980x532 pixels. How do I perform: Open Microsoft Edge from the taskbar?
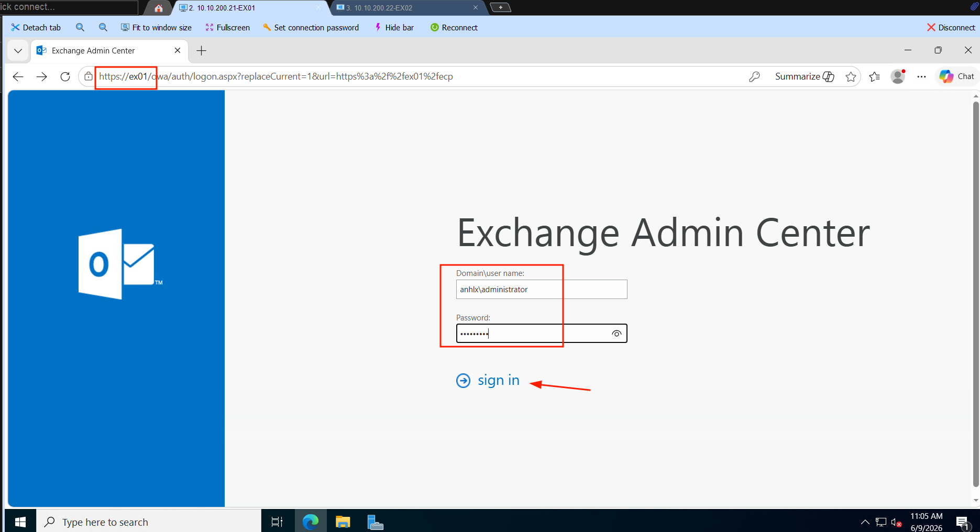pyautogui.click(x=311, y=522)
